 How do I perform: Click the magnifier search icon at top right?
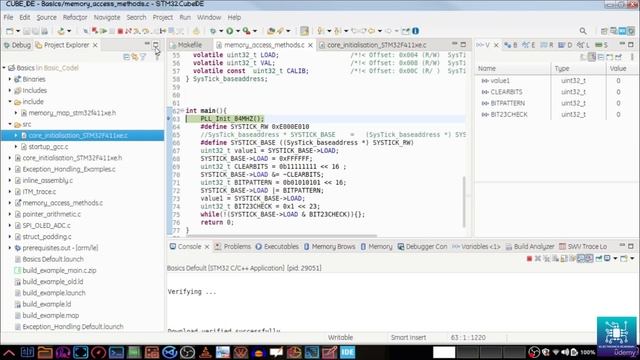[x=583, y=31]
